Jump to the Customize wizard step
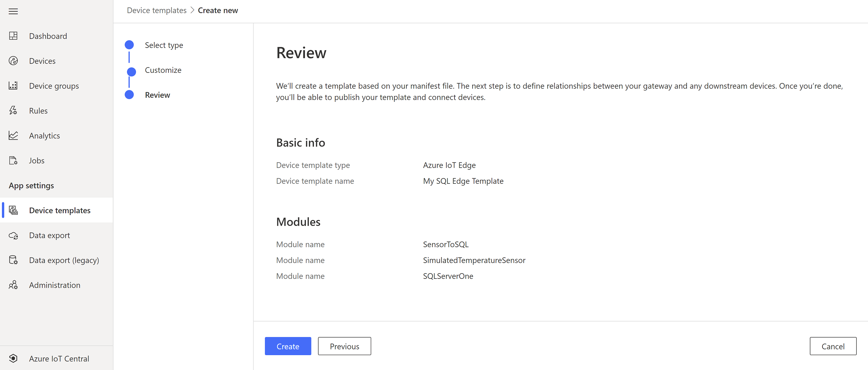The width and height of the screenshot is (868, 370). coord(163,70)
